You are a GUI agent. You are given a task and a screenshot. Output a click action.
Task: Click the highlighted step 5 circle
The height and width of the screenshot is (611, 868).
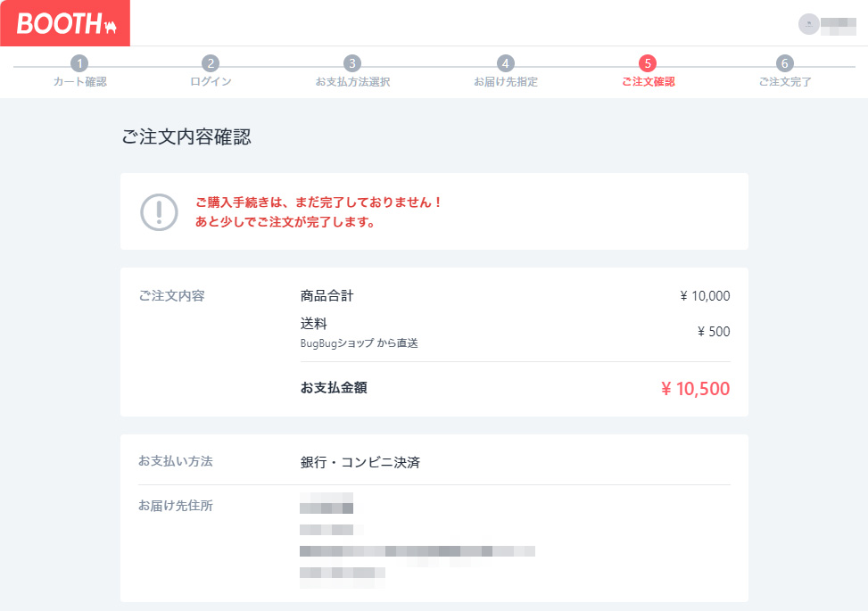click(648, 63)
